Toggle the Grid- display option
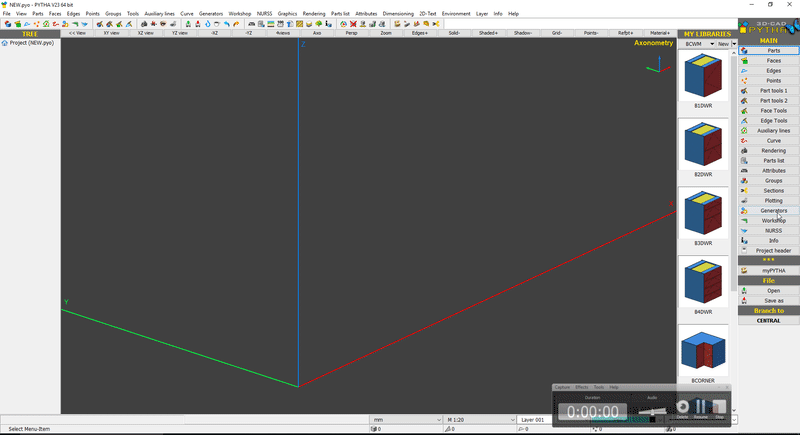800x435 pixels. pyautogui.click(x=557, y=33)
